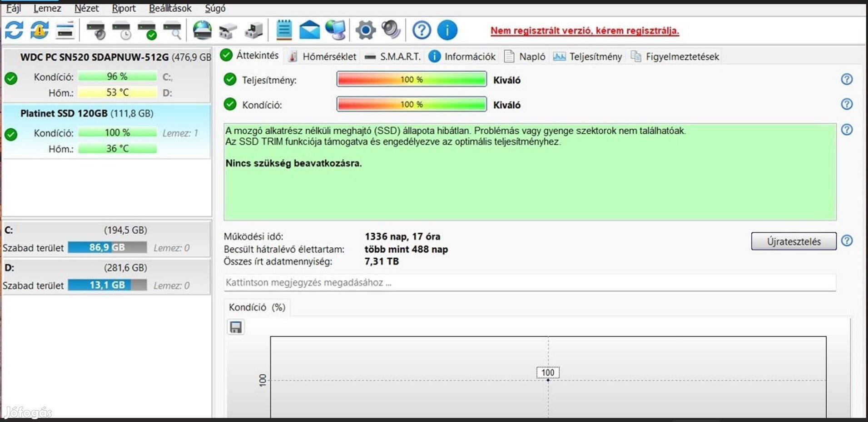The image size is (868, 422).
Task: Click the C: partition (194,5 GB) row
Action: tap(107, 239)
